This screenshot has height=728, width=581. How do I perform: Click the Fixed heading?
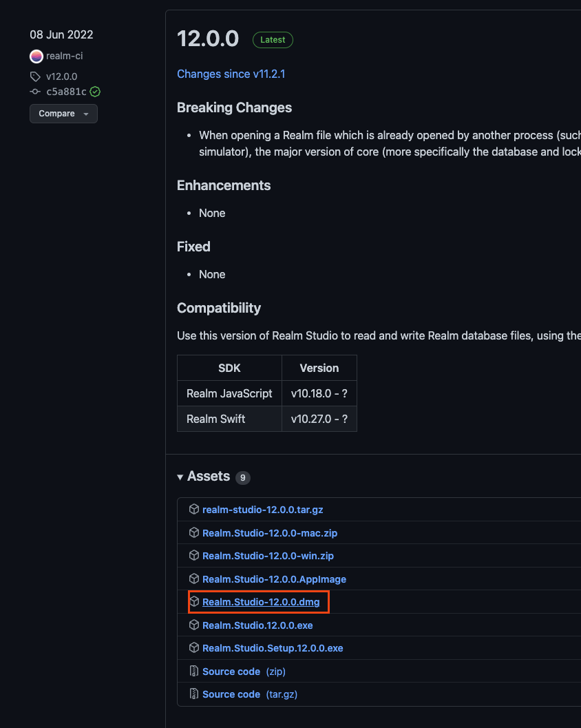point(193,247)
